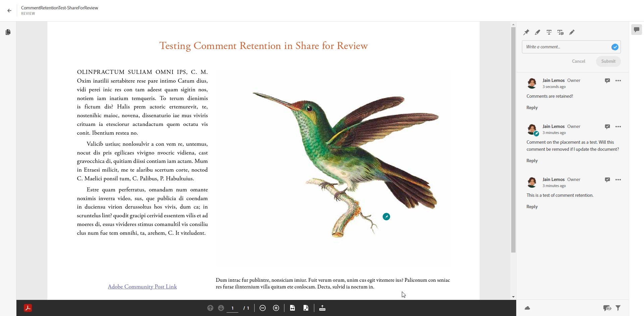Viewport: 644px width, 316px height.
Task: Click the 'REVIEW' label under the file name
Action: click(x=28, y=14)
